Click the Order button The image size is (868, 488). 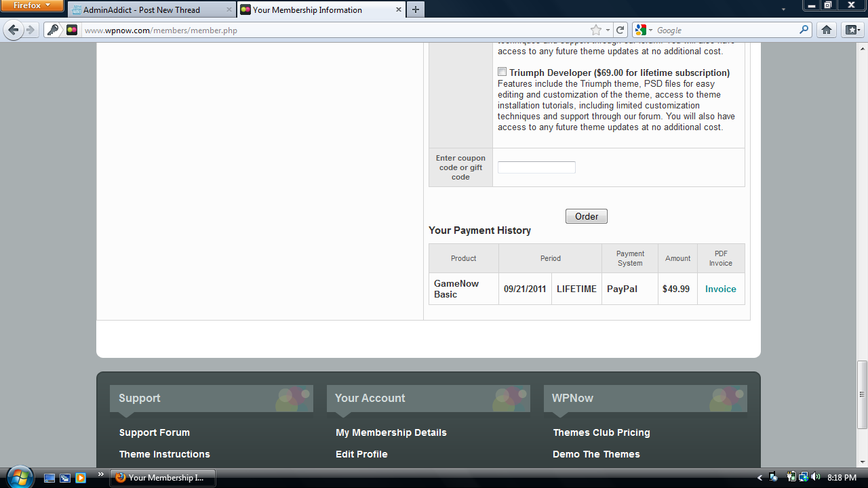pos(587,216)
